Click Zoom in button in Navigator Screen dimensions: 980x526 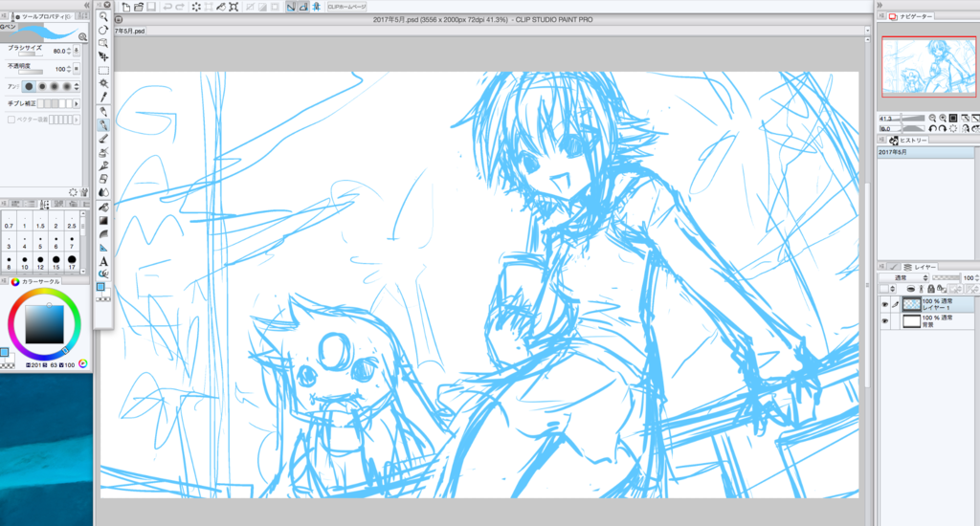(x=943, y=118)
